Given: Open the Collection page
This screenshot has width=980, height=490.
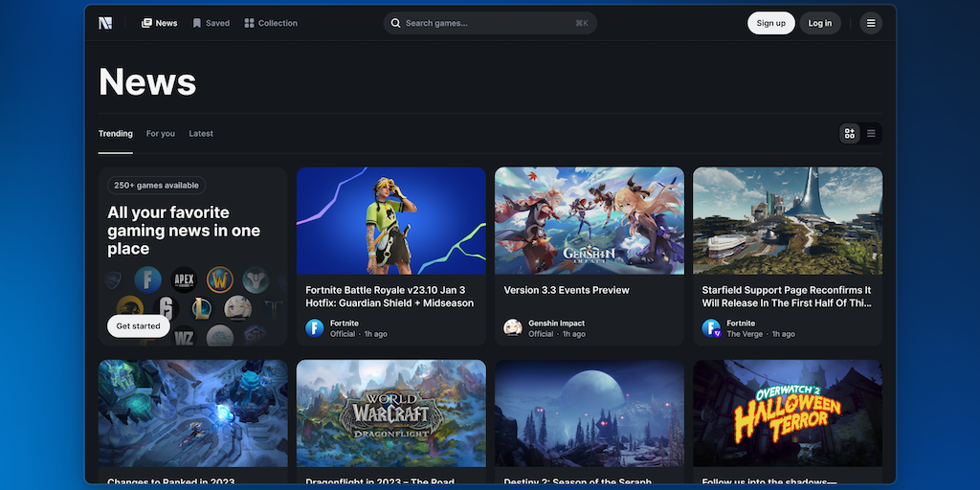Looking at the screenshot, I should tap(271, 23).
